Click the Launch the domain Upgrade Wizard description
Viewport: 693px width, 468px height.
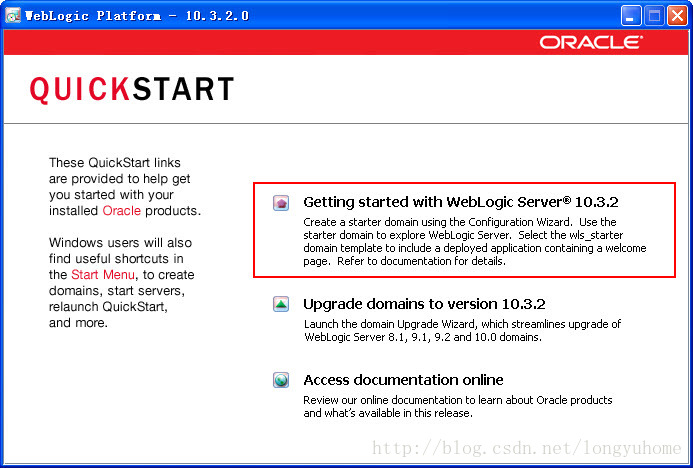coord(462,331)
